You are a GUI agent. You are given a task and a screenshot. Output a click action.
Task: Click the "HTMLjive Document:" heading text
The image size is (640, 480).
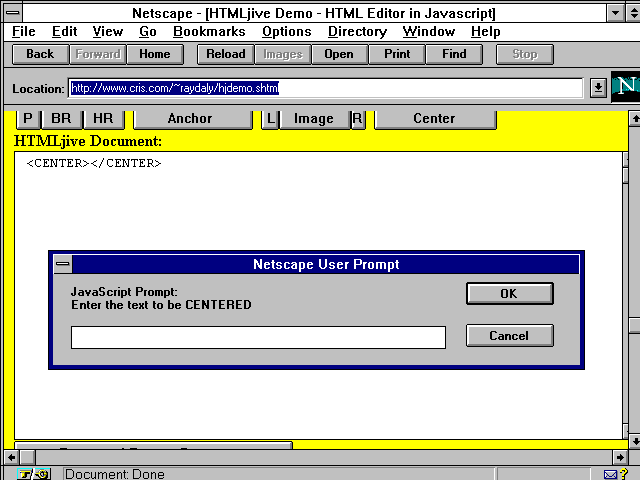click(x=88, y=141)
